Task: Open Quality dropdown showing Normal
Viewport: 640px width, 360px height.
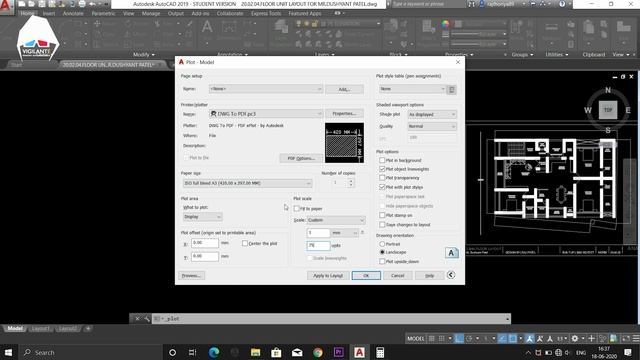Action: coord(432,127)
